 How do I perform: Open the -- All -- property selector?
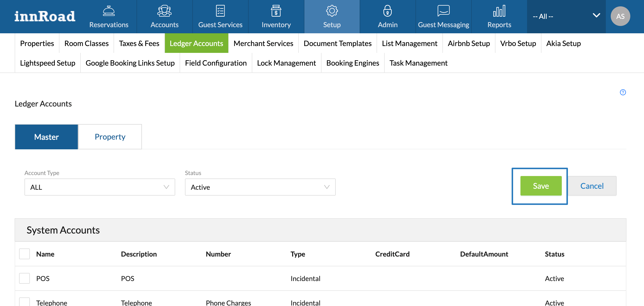566,16
